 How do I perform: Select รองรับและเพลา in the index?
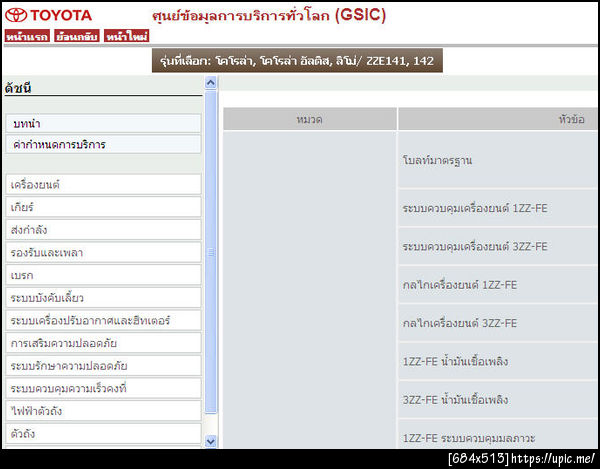coord(103,252)
